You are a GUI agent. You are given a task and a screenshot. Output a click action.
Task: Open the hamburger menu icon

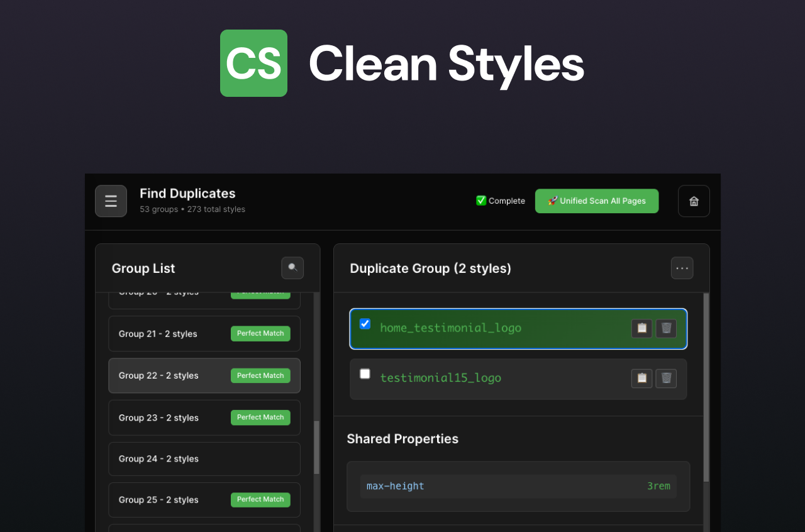pyautogui.click(x=111, y=201)
